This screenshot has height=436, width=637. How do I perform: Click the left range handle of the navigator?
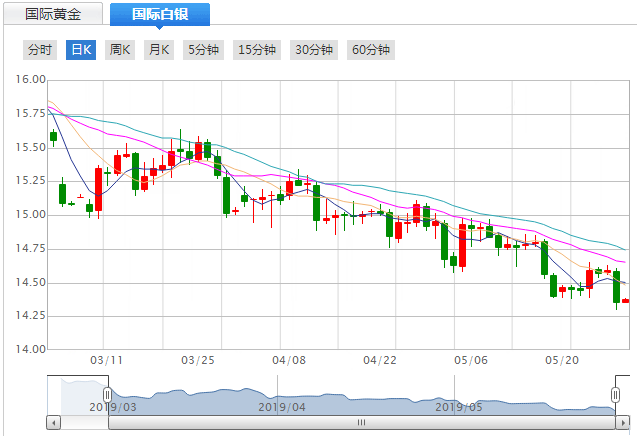pyautogui.click(x=107, y=394)
